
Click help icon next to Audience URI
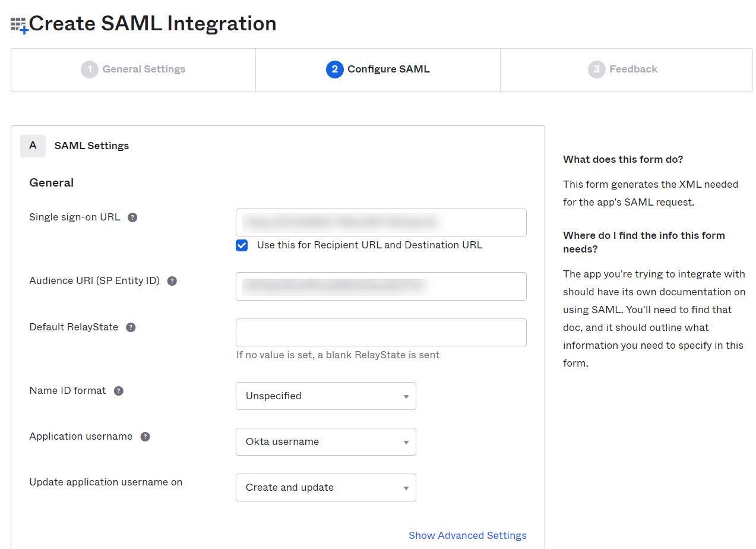click(172, 281)
